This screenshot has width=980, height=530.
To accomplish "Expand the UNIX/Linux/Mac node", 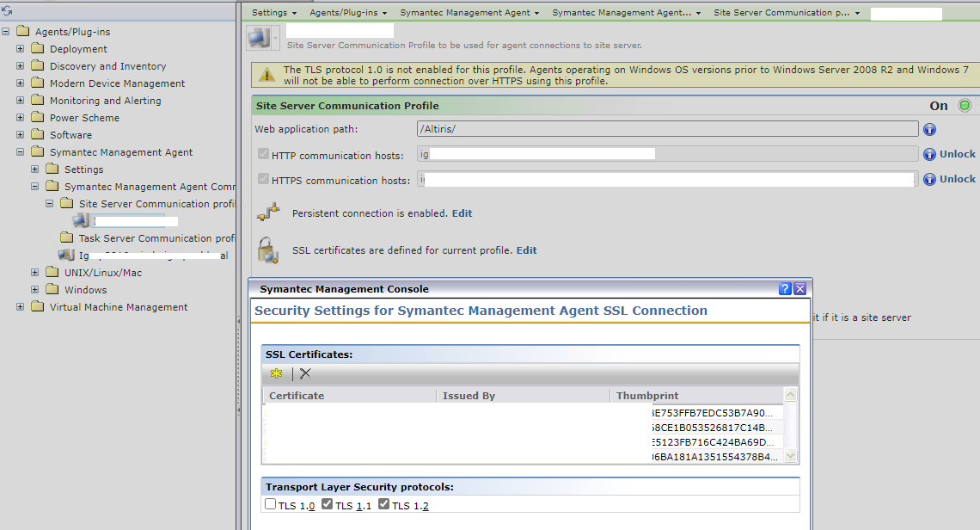I will [34, 272].
